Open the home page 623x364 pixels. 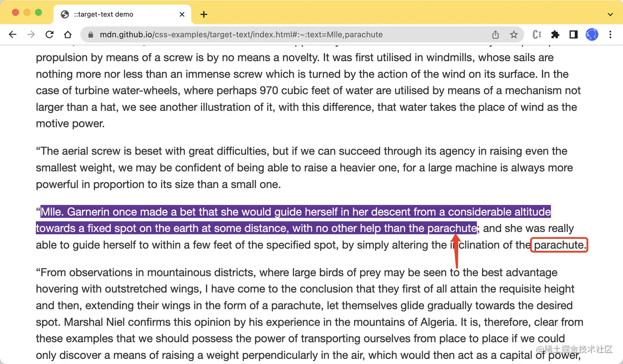[x=68, y=34]
